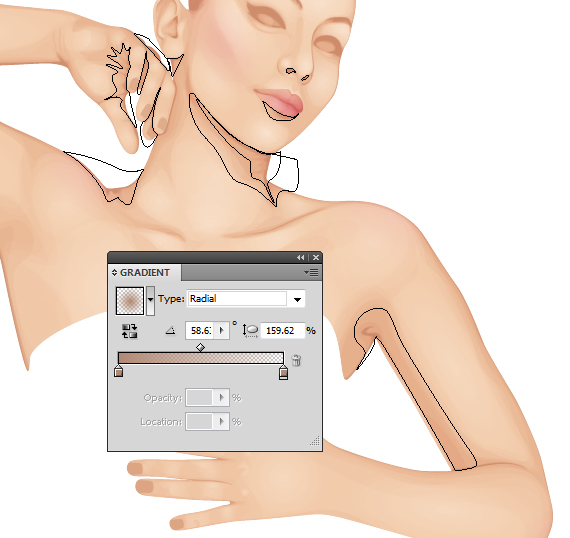Viewport: 570px width, 538px height.
Task: Click the aspect ratio field showing 159.62
Action: point(282,330)
